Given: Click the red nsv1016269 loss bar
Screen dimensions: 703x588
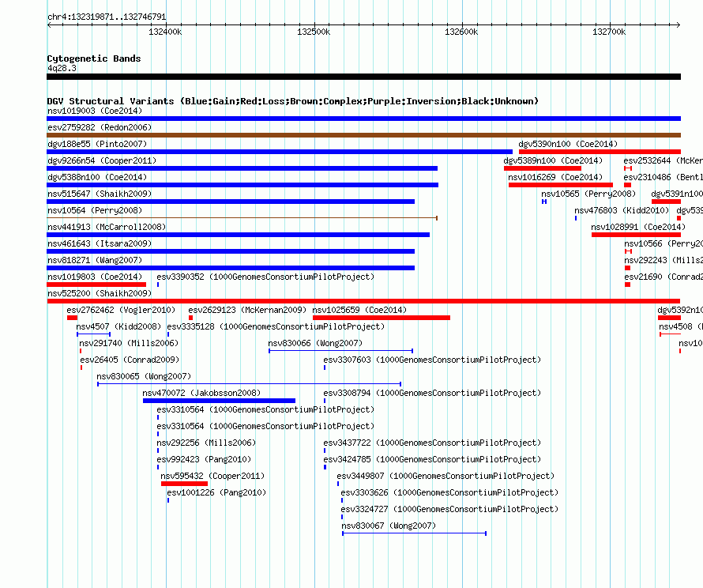Looking at the screenshot, I should click(561, 185).
